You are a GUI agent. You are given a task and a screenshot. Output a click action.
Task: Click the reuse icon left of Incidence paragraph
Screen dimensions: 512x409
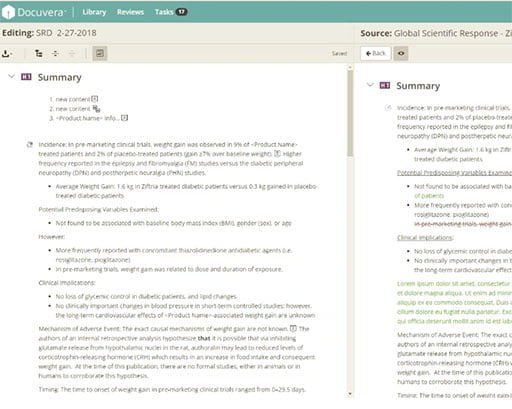coord(30,144)
